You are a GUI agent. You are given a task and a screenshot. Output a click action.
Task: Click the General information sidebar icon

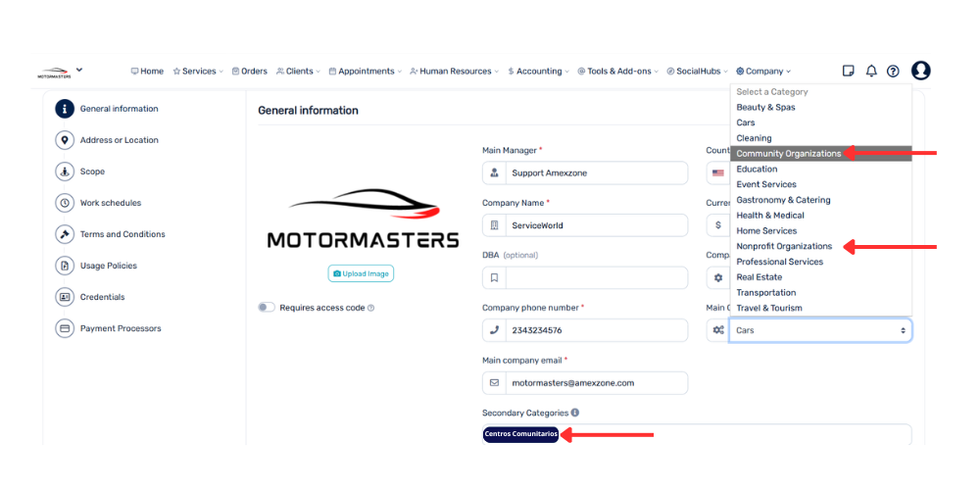pos(65,109)
